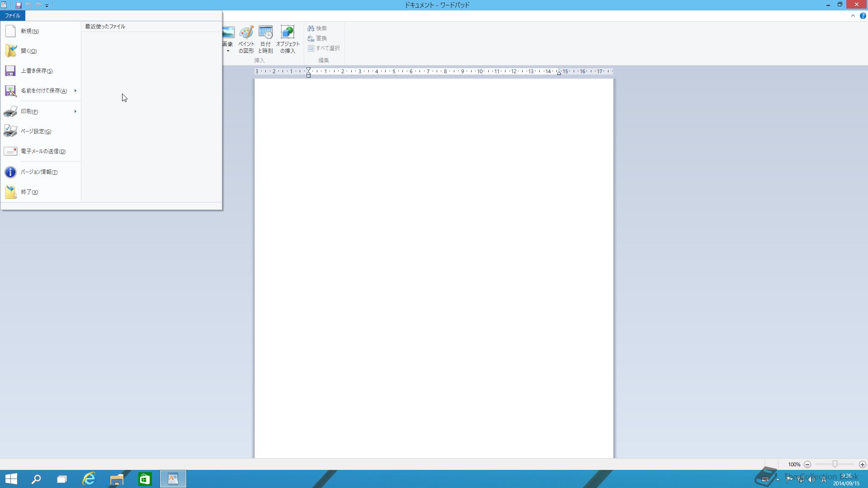Collapse the ribbon with the chevron
The image size is (868, 488).
pyautogui.click(x=853, y=16)
